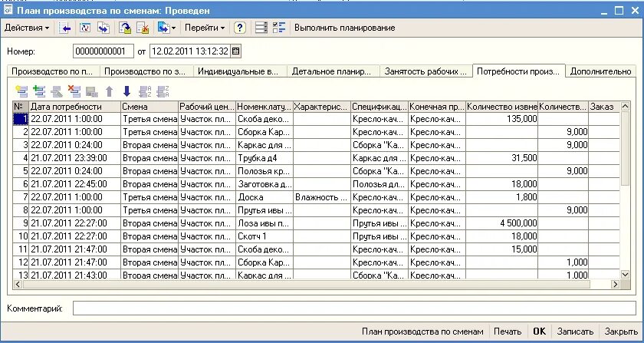
Task: Click Выполнить планирование
Action: pos(344,28)
